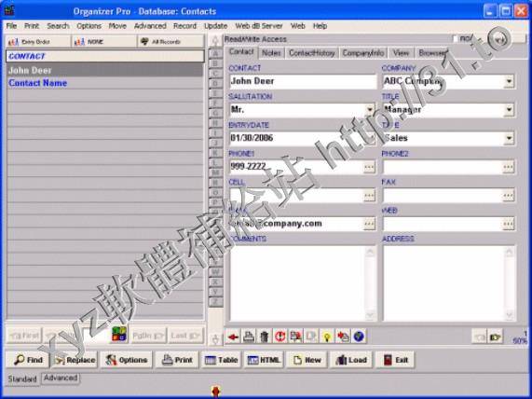Click the CONTACT name input field

(x=303, y=81)
